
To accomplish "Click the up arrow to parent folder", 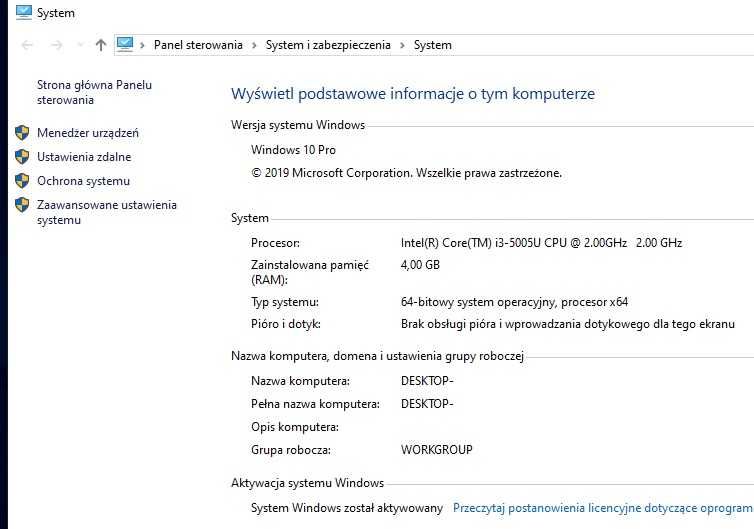I will point(100,45).
